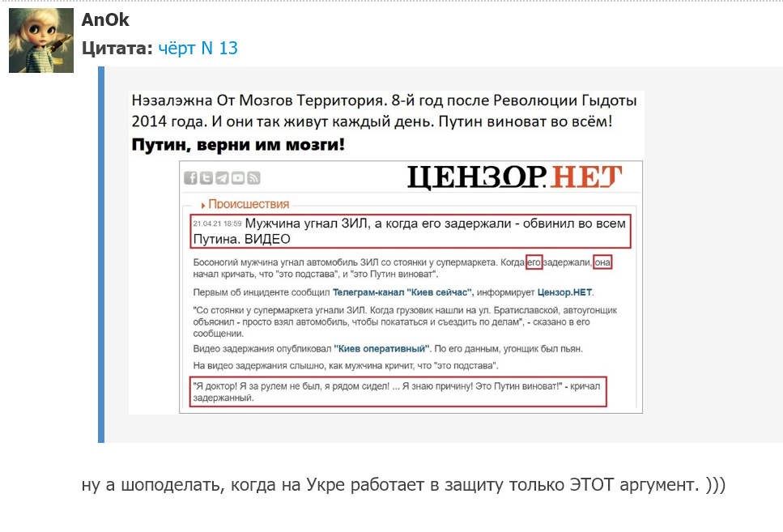Click the Telegram paper-plane icon
Image resolution: width=783 pixels, height=532 pixels.
point(222,178)
